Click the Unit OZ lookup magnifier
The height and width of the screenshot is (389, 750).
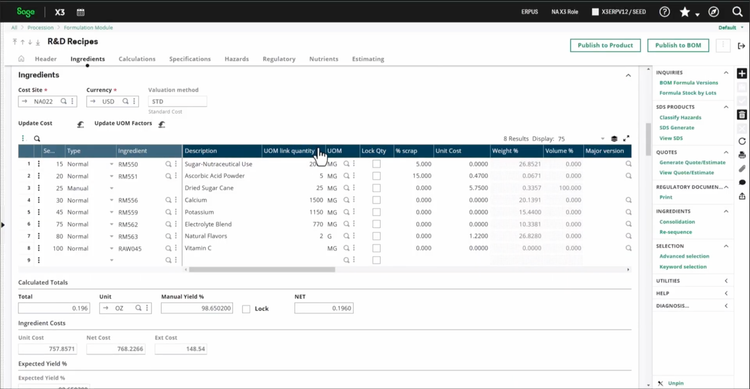pyautogui.click(x=138, y=308)
